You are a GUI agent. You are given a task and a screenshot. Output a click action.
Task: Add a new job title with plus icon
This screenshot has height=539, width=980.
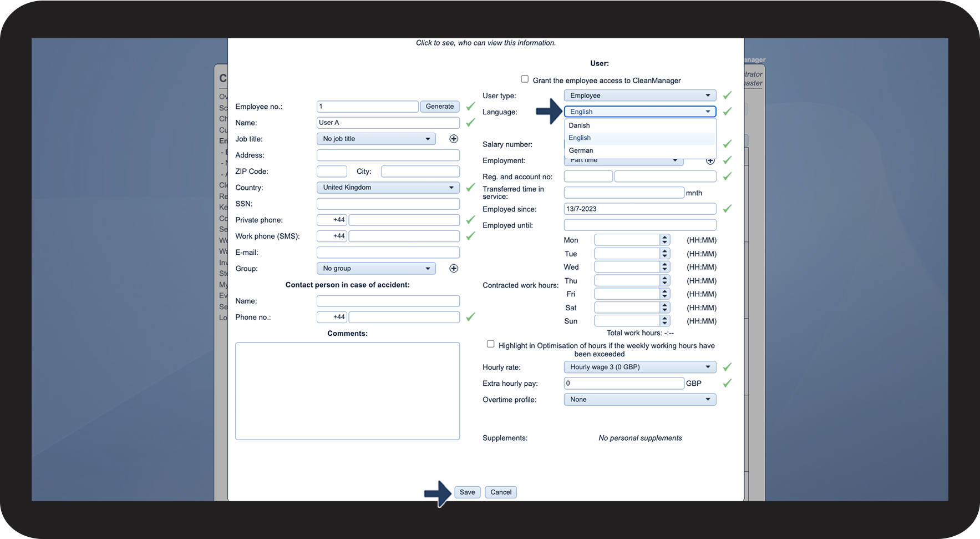point(454,139)
